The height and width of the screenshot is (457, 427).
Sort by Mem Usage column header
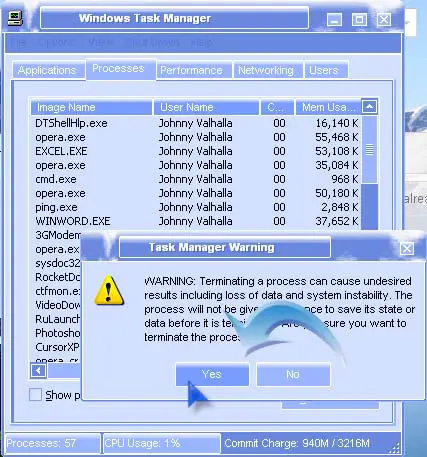[328, 107]
